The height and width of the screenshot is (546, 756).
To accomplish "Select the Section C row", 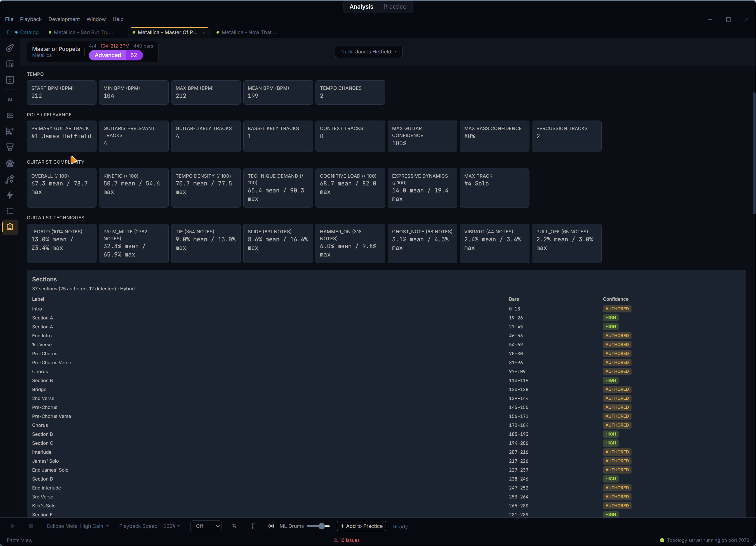I will click(386, 443).
